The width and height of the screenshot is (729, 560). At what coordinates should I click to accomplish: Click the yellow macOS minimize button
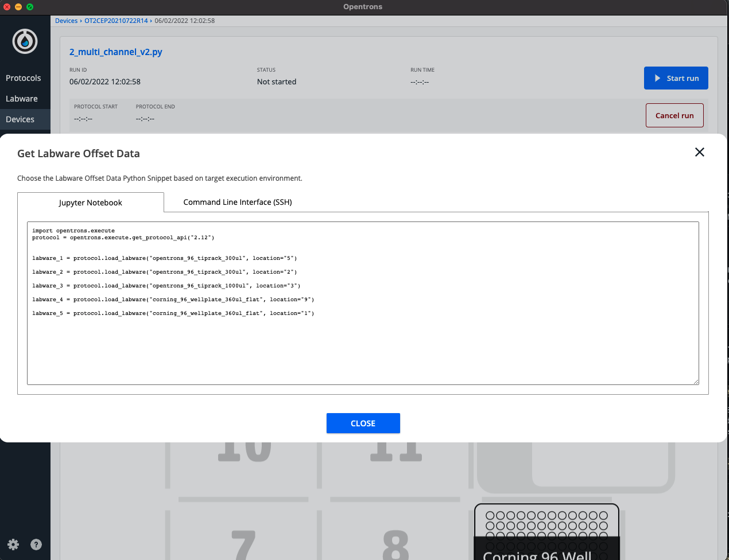18,7
